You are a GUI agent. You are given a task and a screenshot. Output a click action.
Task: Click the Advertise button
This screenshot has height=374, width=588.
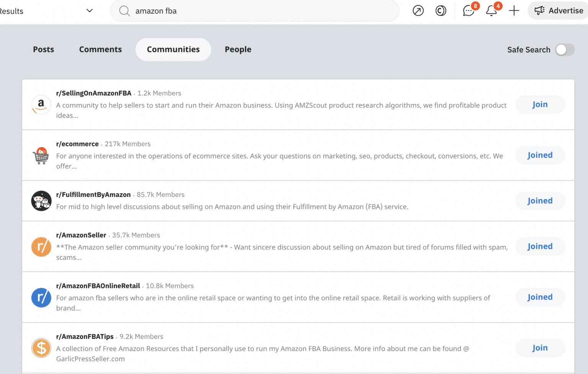point(560,11)
